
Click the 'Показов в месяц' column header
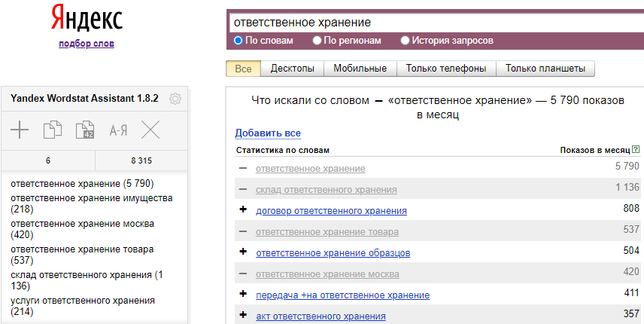[594, 150]
